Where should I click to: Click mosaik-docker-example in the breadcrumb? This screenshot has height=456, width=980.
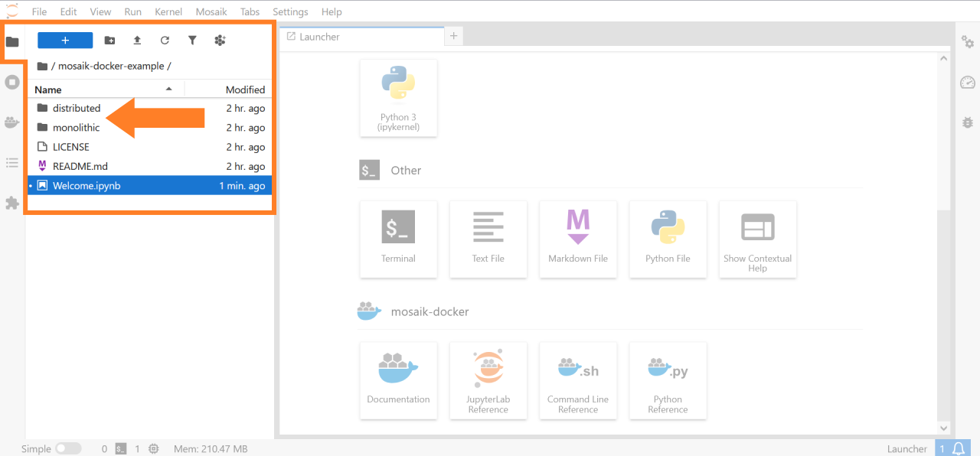pos(111,67)
